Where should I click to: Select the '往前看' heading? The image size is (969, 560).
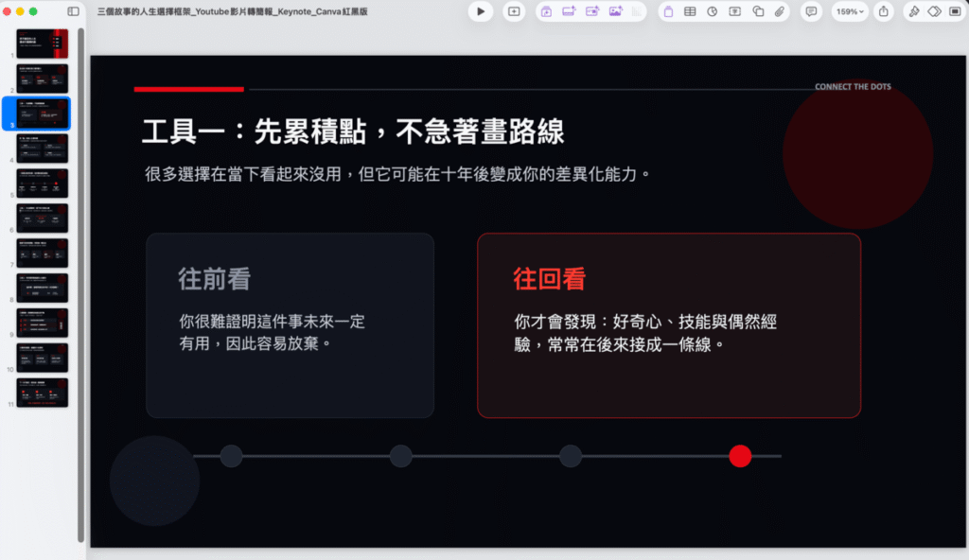tap(215, 279)
